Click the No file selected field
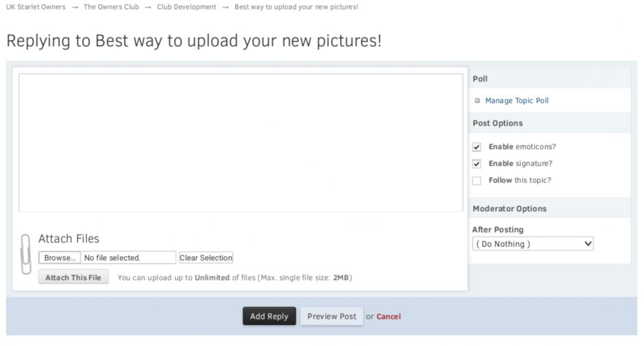 (x=128, y=258)
